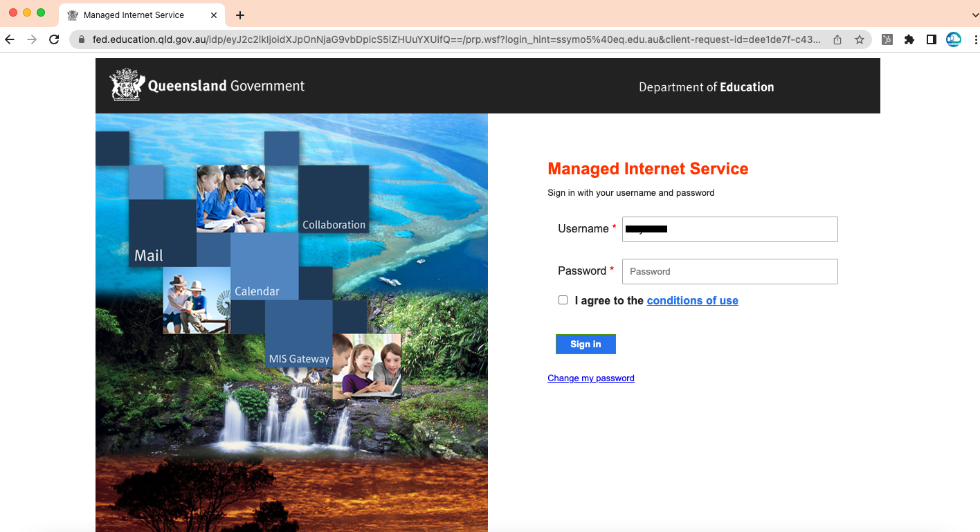Click the extensions puzzle piece icon
This screenshot has height=532, width=980.
[909, 39]
